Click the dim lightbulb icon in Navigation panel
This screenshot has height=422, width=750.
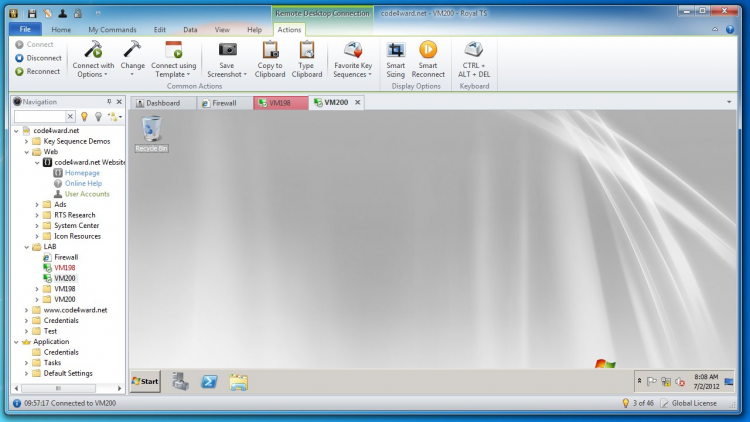tap(98, 116)
